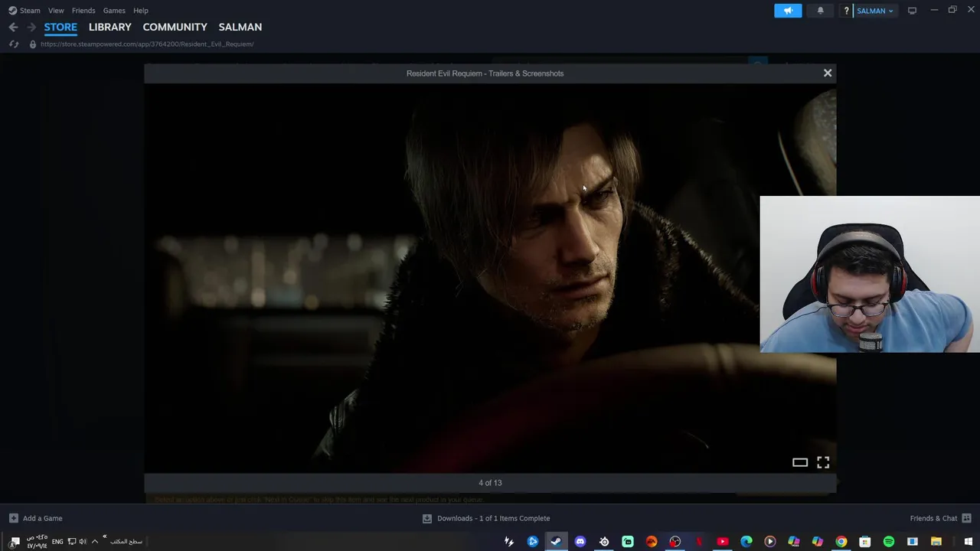This screenshot has width=980, height=551.
Task: Open Downloads - 1 of 1 Items Complete
Action: pyautogui.click(x=486, y=518)
